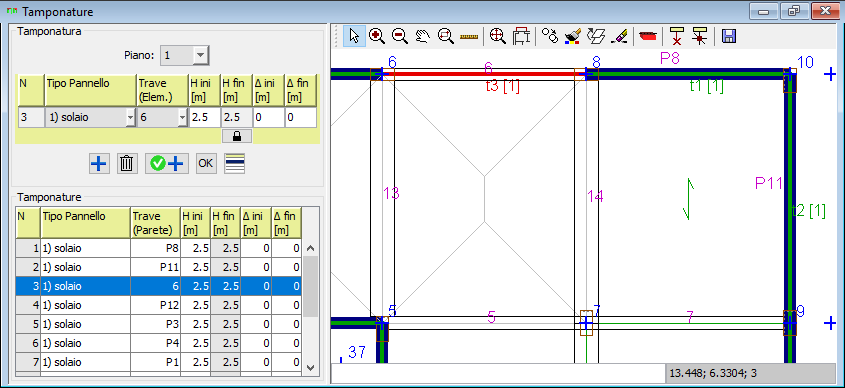The width and height of the screenshot is (845, 388).
Task: Click the magenta P11 label in drawing
Action: 768,183
